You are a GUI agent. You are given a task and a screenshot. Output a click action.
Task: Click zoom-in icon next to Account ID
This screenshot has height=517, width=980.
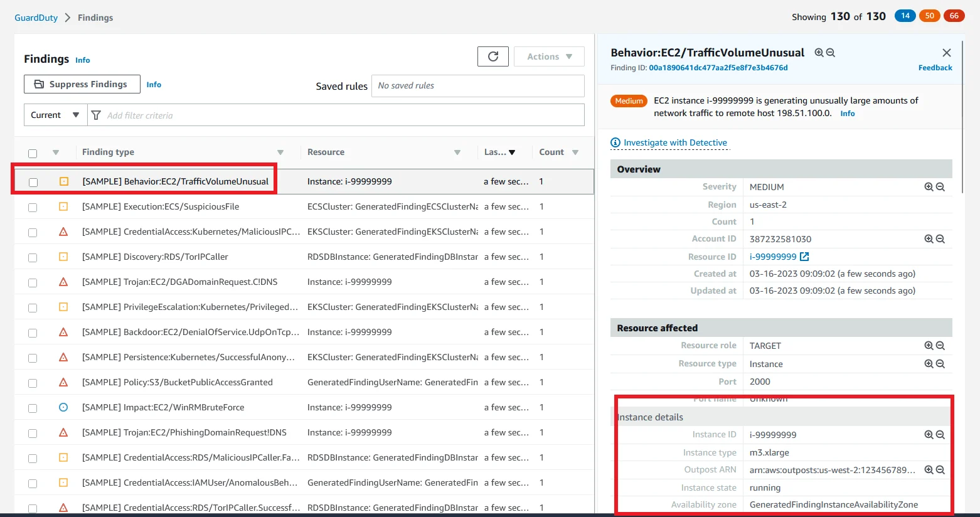(929, 239)
